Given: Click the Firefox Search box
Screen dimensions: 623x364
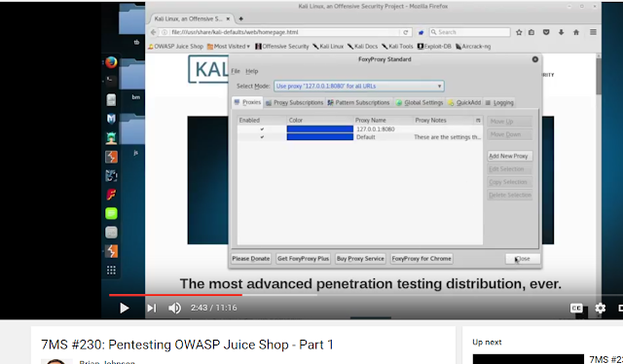Looking at the screenshot, I should tap(470, 32).
